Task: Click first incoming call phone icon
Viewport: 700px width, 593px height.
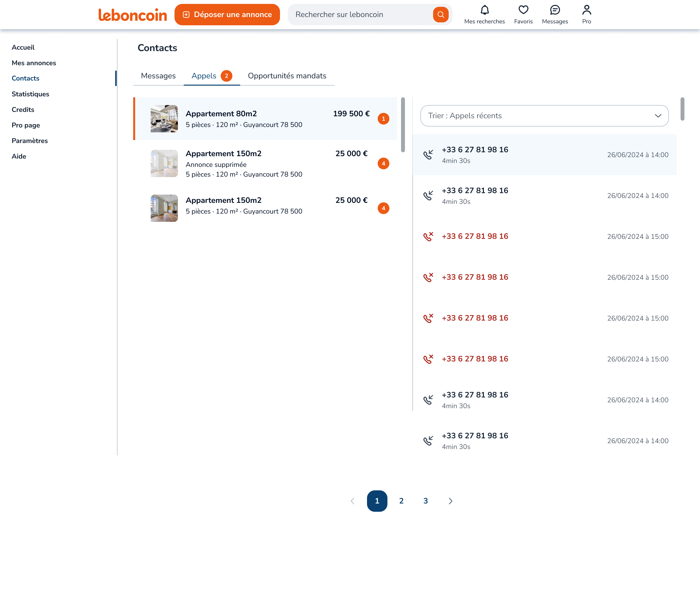Action: coord(428,155)
